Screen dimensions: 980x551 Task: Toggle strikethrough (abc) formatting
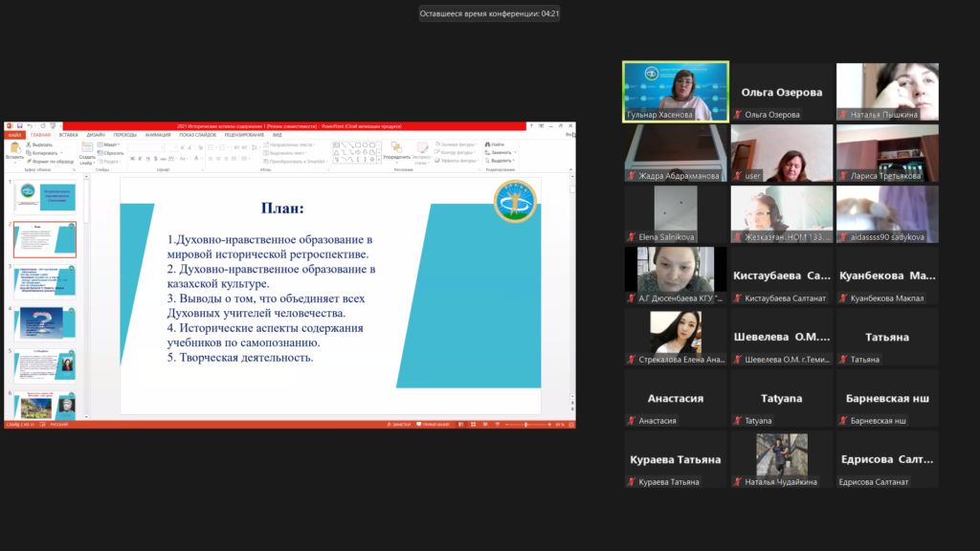[x=163, y=159]
